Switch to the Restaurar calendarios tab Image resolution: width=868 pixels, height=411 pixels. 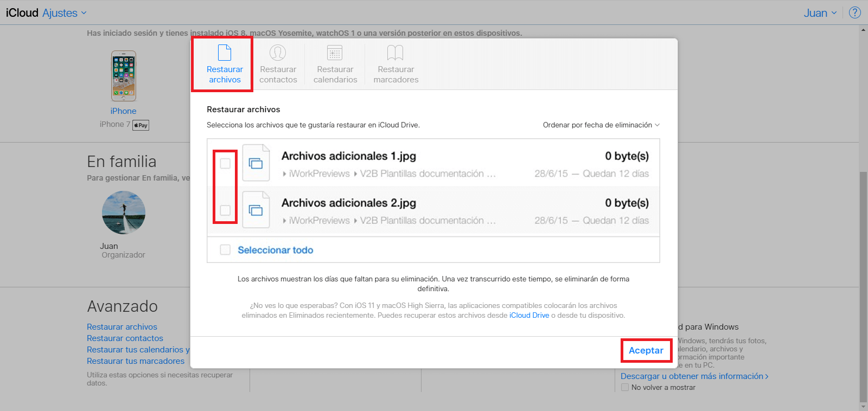click(335, 64)
